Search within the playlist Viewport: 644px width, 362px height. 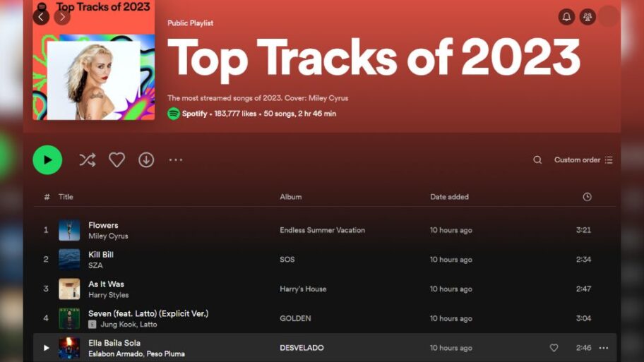coord(537,160)
